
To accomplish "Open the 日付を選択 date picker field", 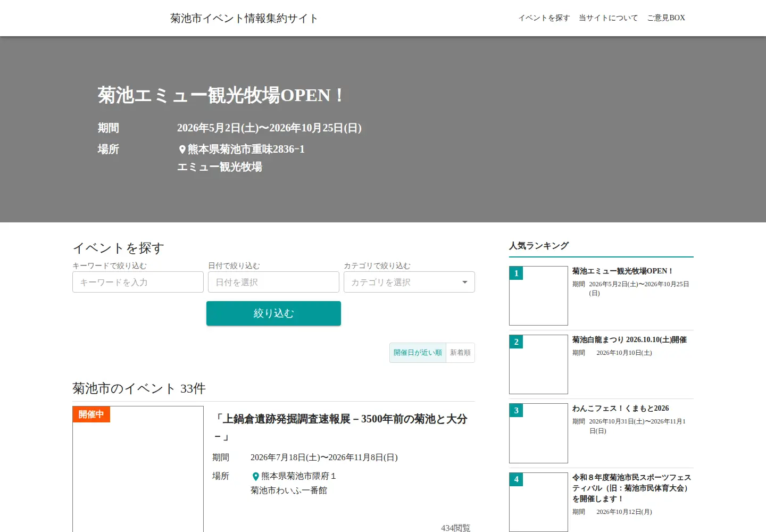I will click(273, 282).
